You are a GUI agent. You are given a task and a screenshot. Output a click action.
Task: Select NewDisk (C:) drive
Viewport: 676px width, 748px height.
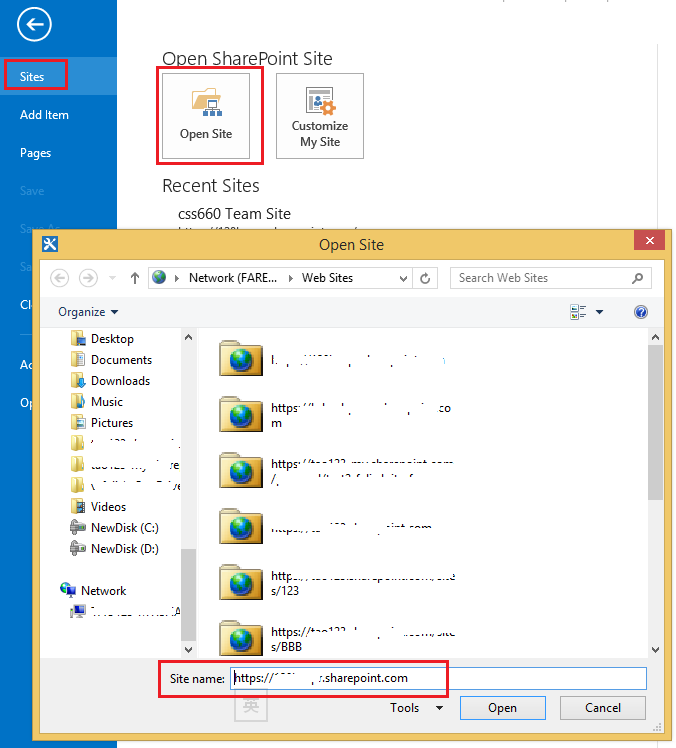click(x=125, y=528)
